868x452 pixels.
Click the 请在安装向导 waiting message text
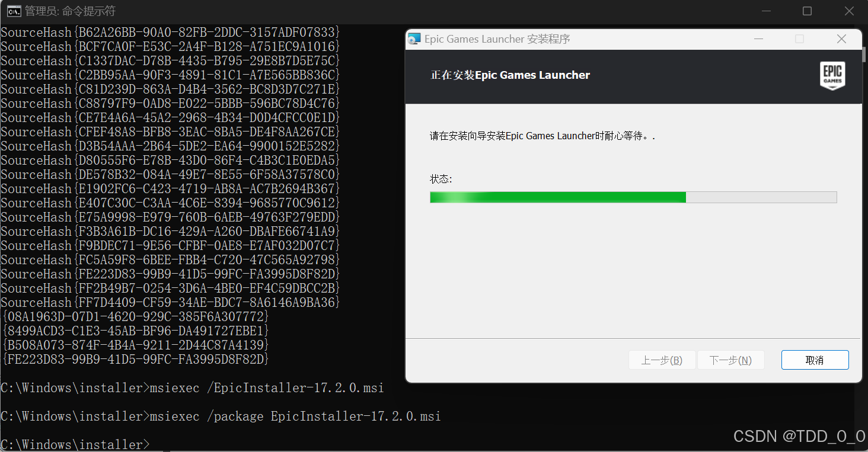[542, 136]
